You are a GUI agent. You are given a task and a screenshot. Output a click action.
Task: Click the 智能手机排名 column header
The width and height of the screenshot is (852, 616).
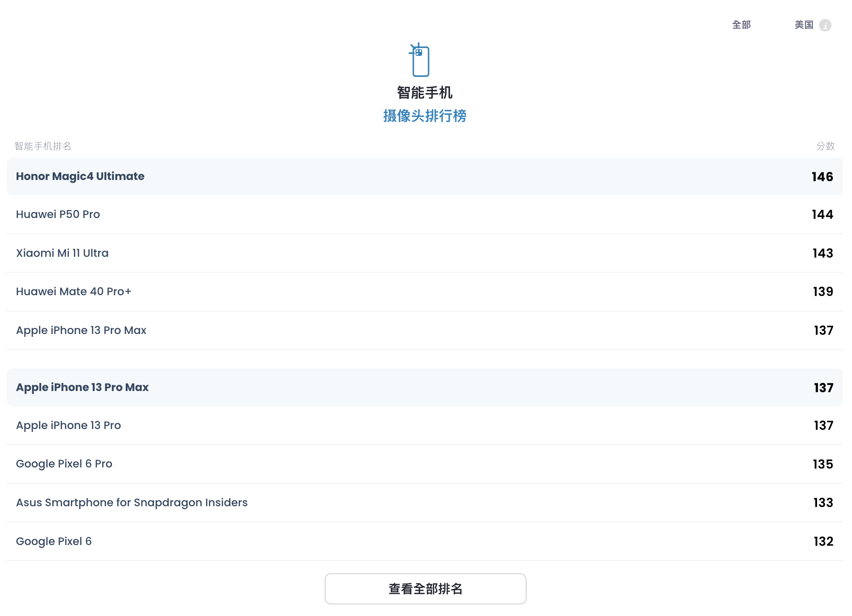(43, 146)
